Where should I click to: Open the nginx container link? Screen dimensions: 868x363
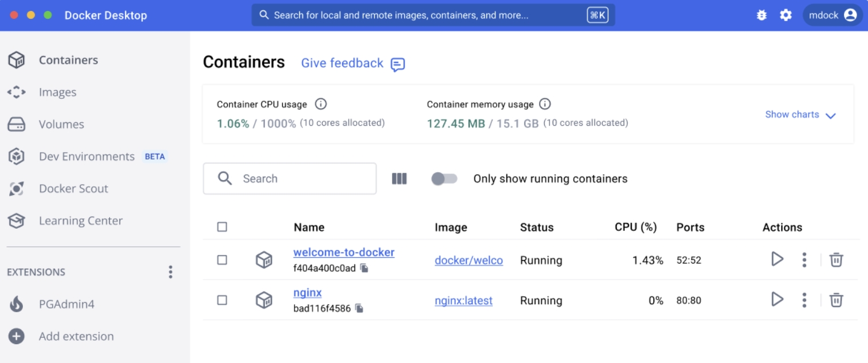coord(307,293)
